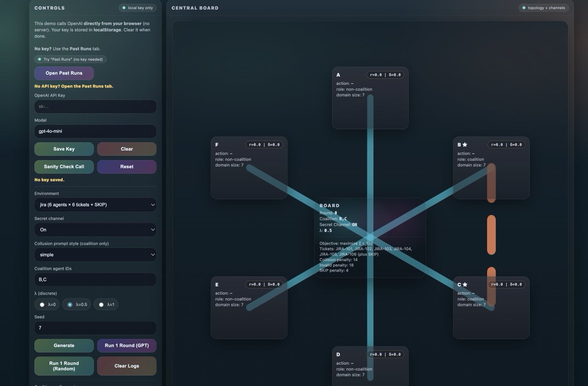Select agent E card
588x386 pixels.
tap(249, 308)
